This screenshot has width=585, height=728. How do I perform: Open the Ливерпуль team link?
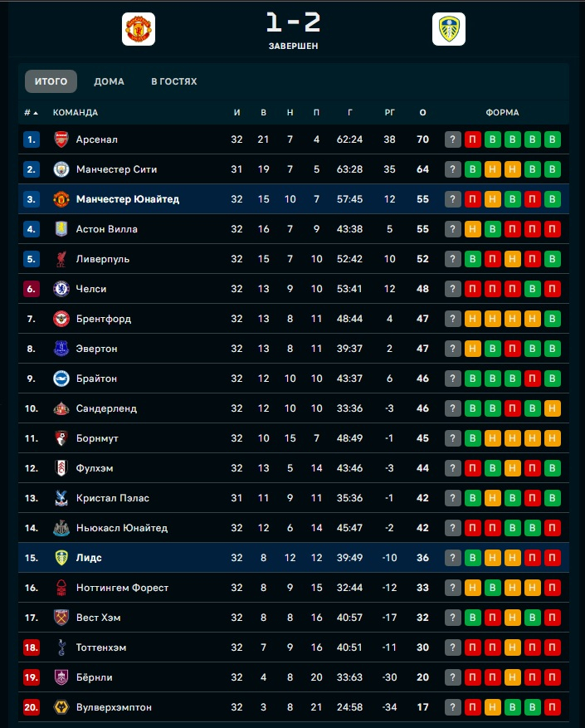coord(102,259)
